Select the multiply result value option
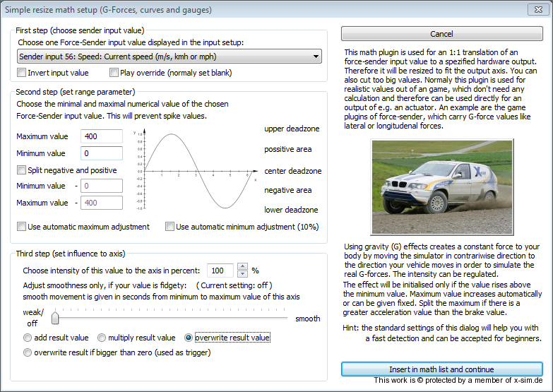The width and height of the screenshot is (553, 392). (x=102, y=338)
